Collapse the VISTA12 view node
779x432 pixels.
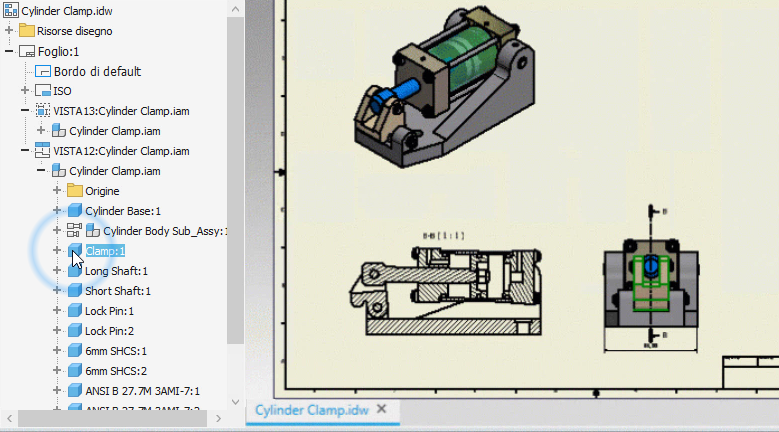(x=25, y=150)
